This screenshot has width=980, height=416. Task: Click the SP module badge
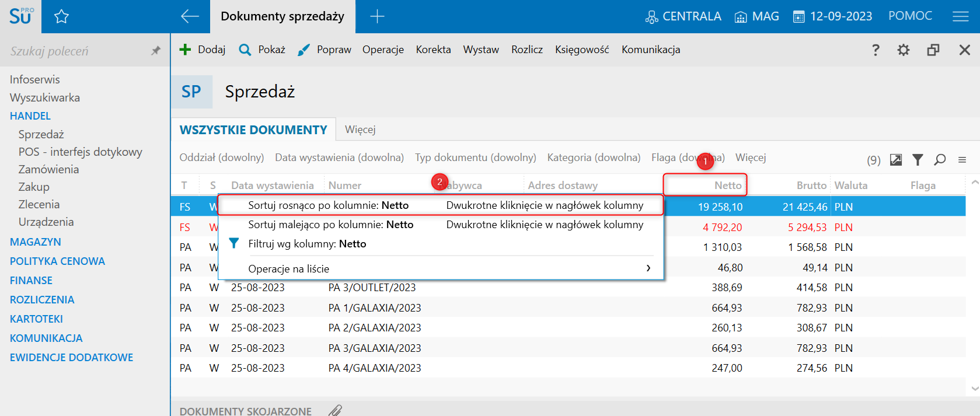coord(191,92)
